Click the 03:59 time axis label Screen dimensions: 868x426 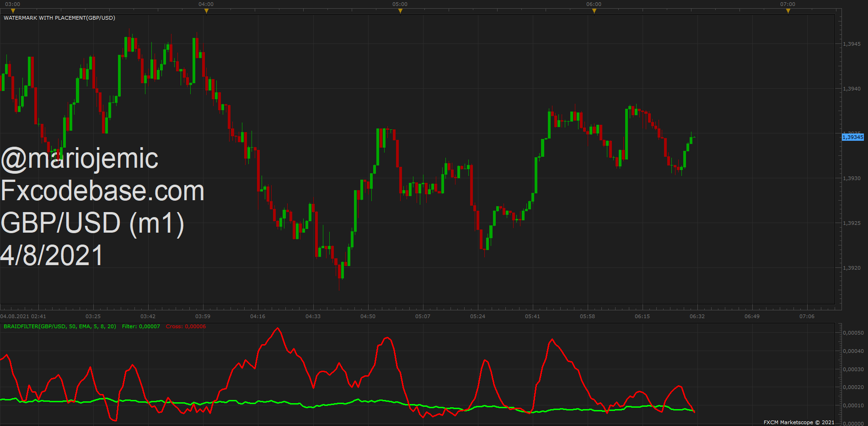pyautogui.click(x=203, y=316)
